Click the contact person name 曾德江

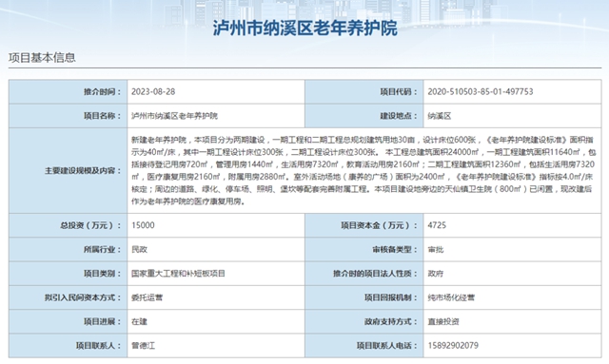click(x=144, y=345)
